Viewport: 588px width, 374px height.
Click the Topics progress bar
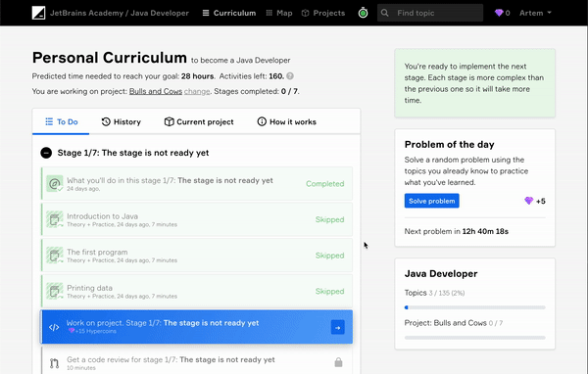[x=474, y=307]
